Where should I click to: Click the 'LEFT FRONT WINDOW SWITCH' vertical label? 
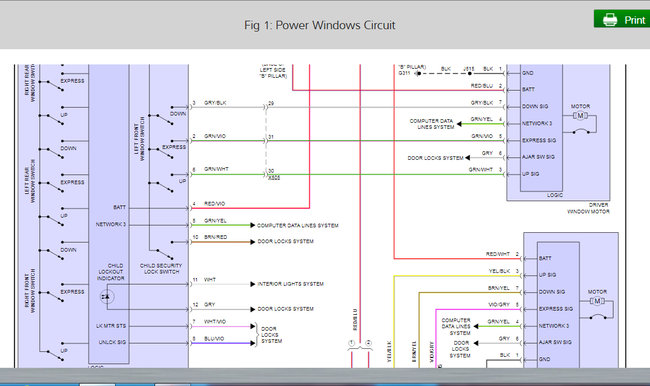139,138
